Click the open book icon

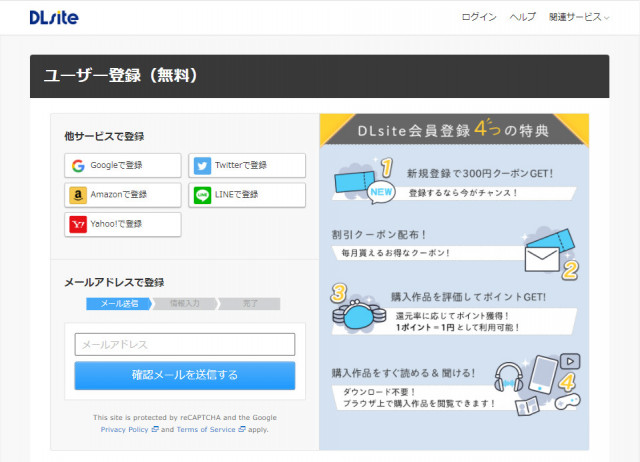(527, 406)
